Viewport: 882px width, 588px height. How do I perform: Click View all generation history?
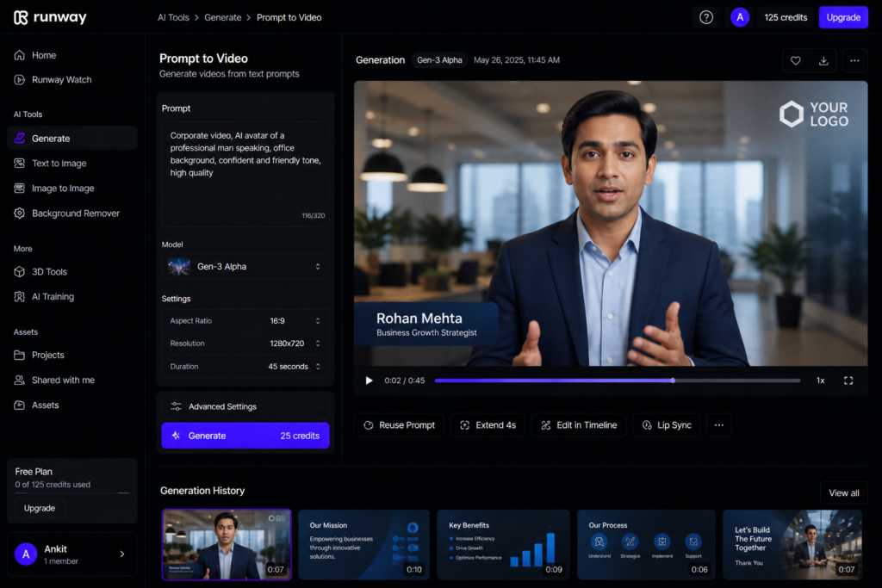tap(844, 493)
